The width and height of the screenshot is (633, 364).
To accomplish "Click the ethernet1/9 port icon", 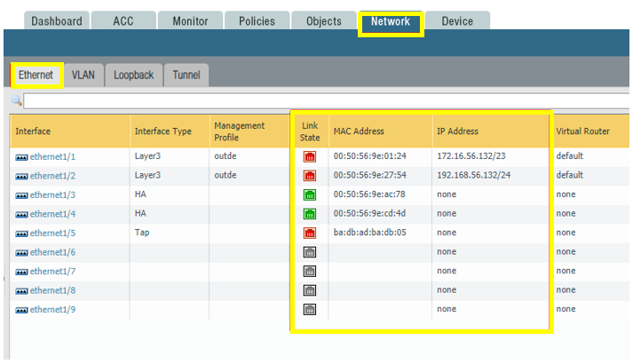I will [x=21, y=311].
